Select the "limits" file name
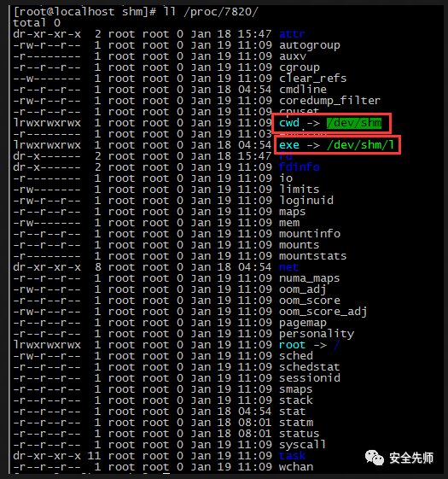 tap(299, 189)
